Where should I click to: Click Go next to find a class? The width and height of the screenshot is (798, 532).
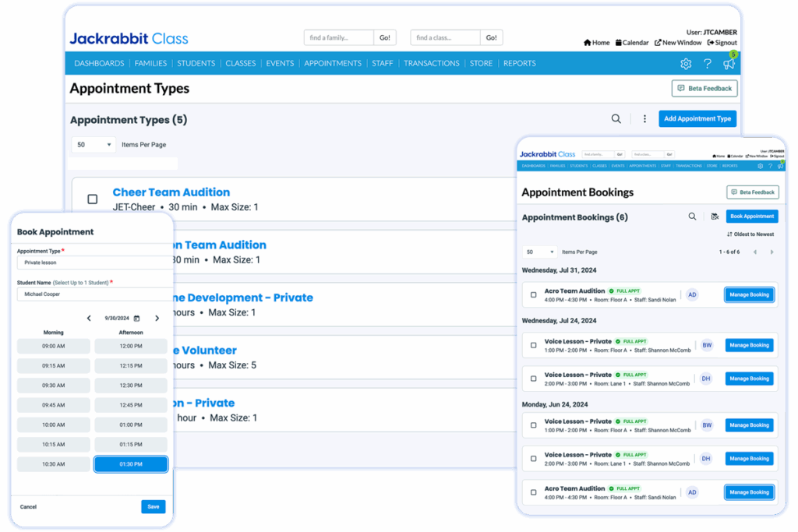coord(491,37)
